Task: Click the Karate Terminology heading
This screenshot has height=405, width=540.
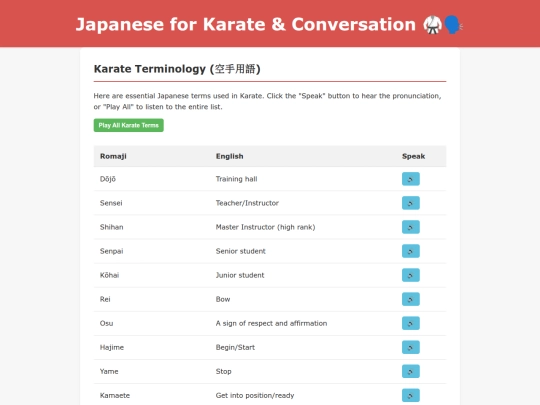Action: (x=177, y=69)
